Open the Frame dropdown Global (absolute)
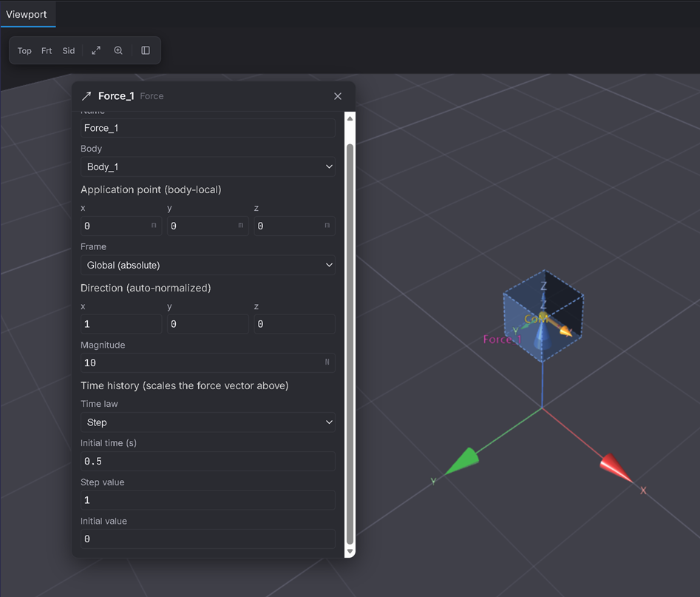 (208, 265)
